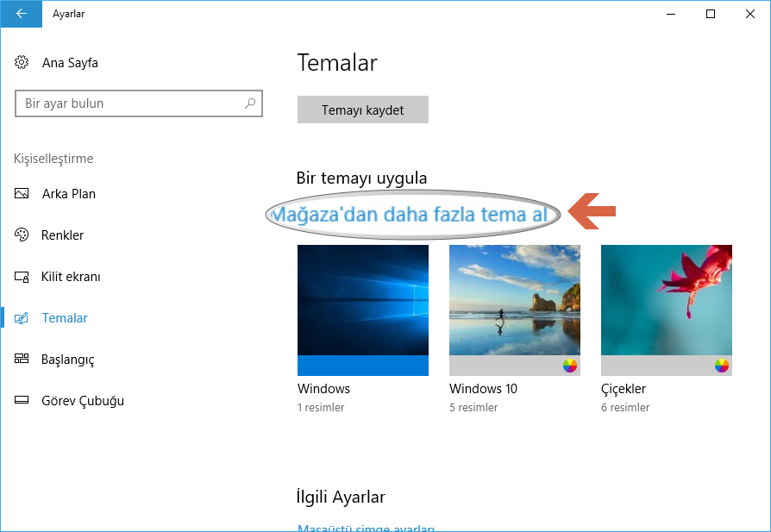
Task: Open Renkler colors palette icon
Action: click(x=22, y=235)
